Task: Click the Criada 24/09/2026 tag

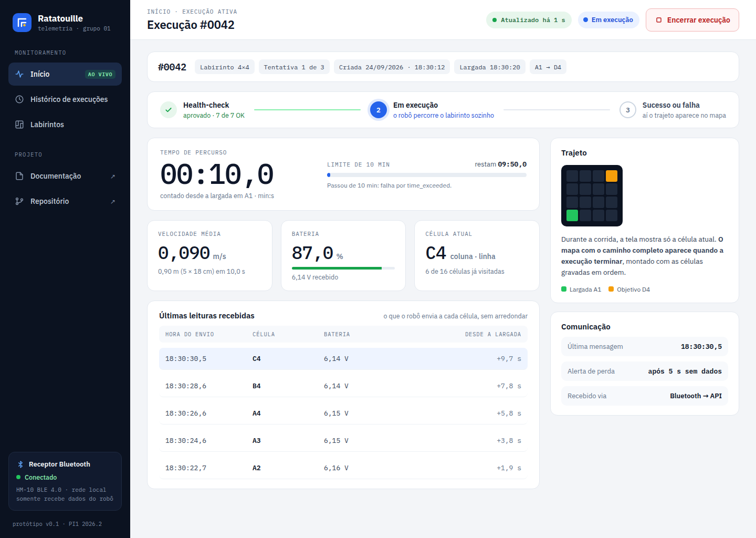Action: [x=392, y=67]
